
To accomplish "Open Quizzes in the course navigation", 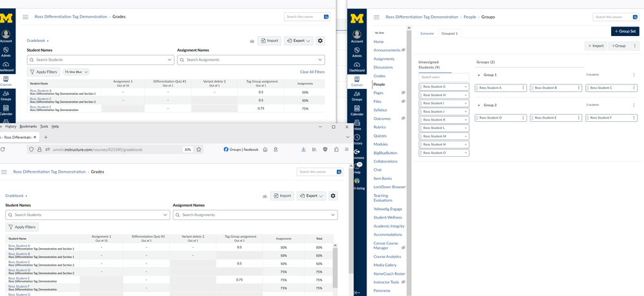I will pyautogui.click(x=380, y=136).
